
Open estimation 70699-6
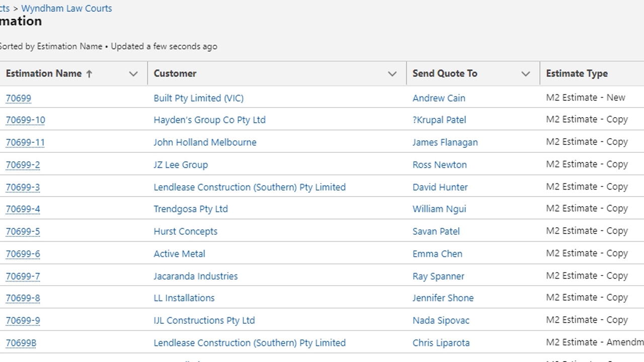pos(23,254)
